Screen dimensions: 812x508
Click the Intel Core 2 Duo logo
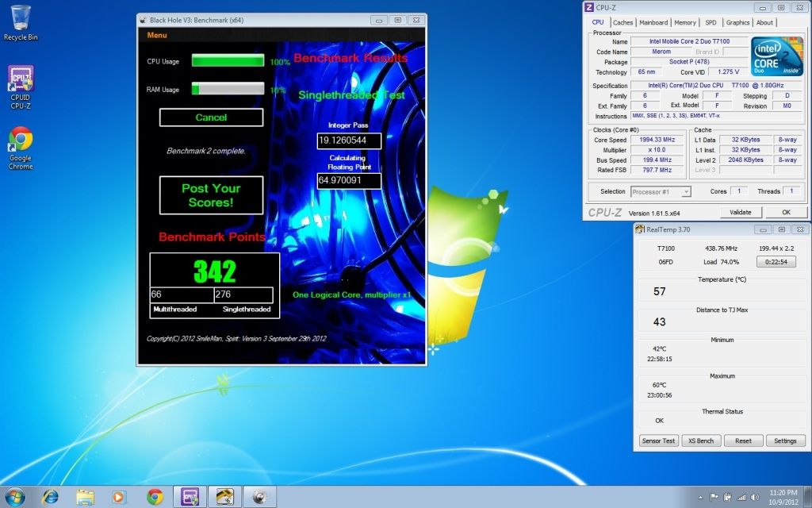point(777,56)
